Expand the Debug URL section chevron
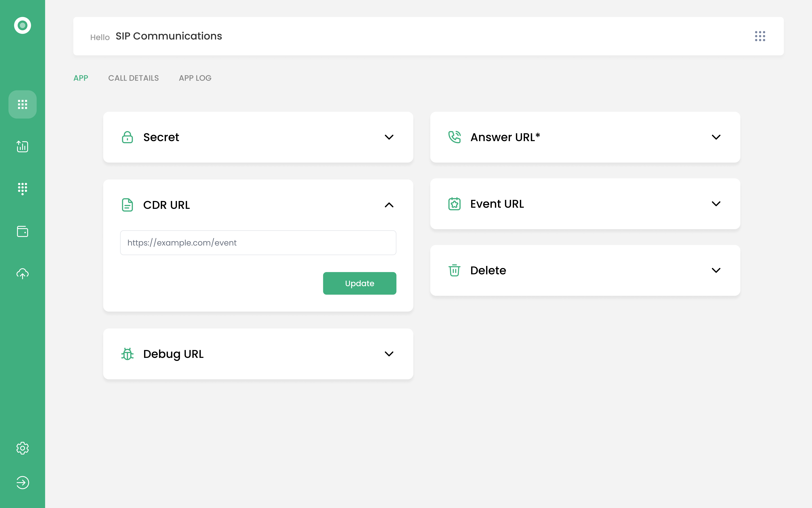 pyautogui.click(x=389, y=354)
